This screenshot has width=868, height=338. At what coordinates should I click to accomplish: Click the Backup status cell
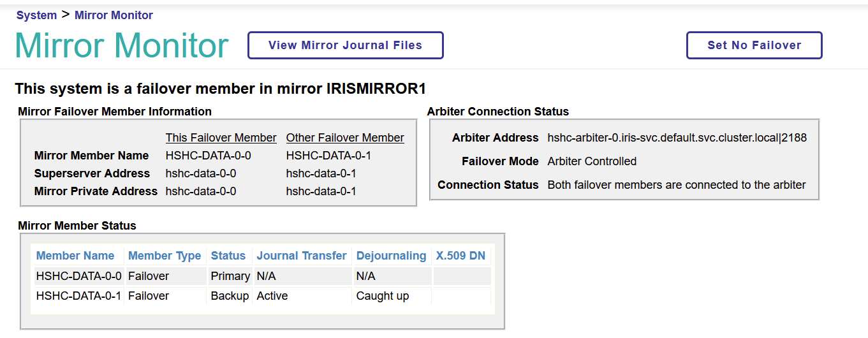pos(230,296)
